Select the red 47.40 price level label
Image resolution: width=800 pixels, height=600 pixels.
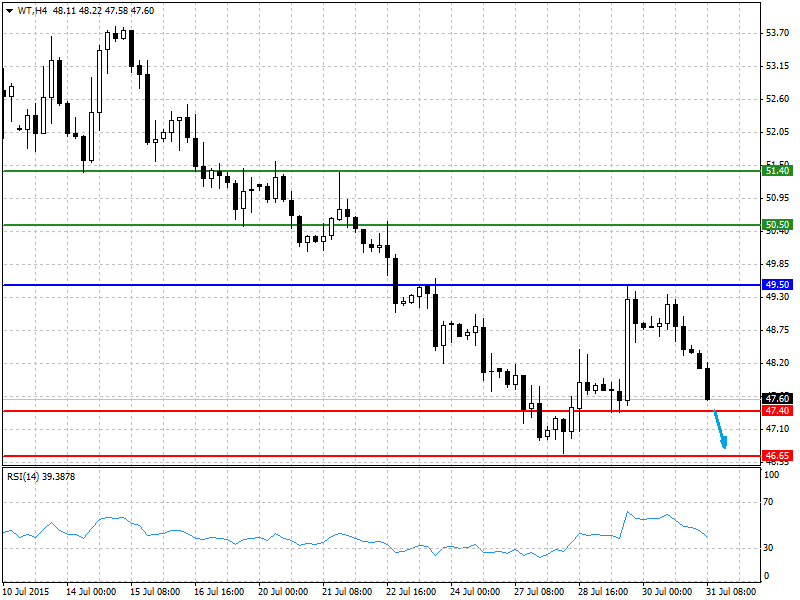(777, 411)
